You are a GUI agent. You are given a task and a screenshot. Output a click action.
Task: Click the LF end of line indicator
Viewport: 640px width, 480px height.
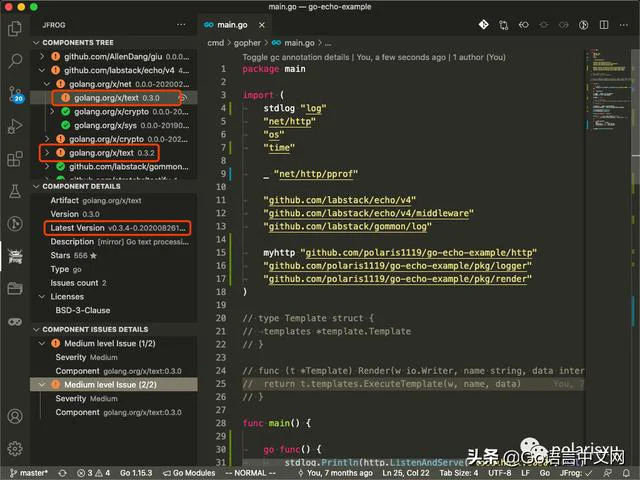525,473
